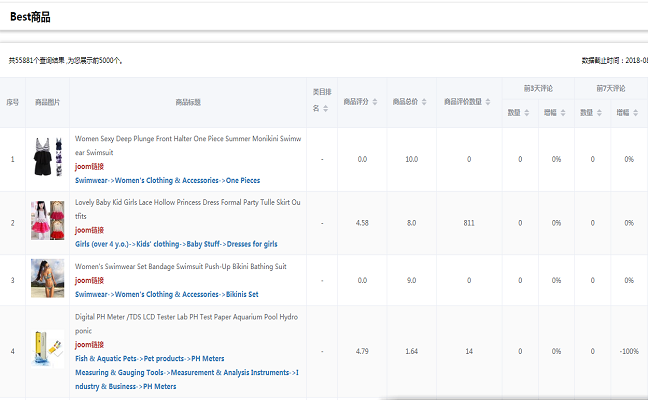The width and height of the screenshot is (648, 400).
Task: Click the rating value 4.58
Action: tap(362, 223)
